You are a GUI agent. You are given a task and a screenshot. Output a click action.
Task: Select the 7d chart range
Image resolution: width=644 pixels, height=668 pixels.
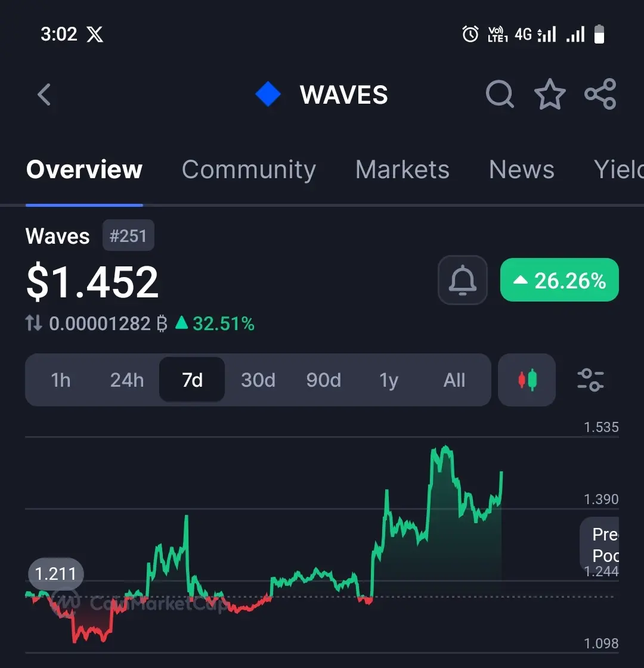point(192,380)
